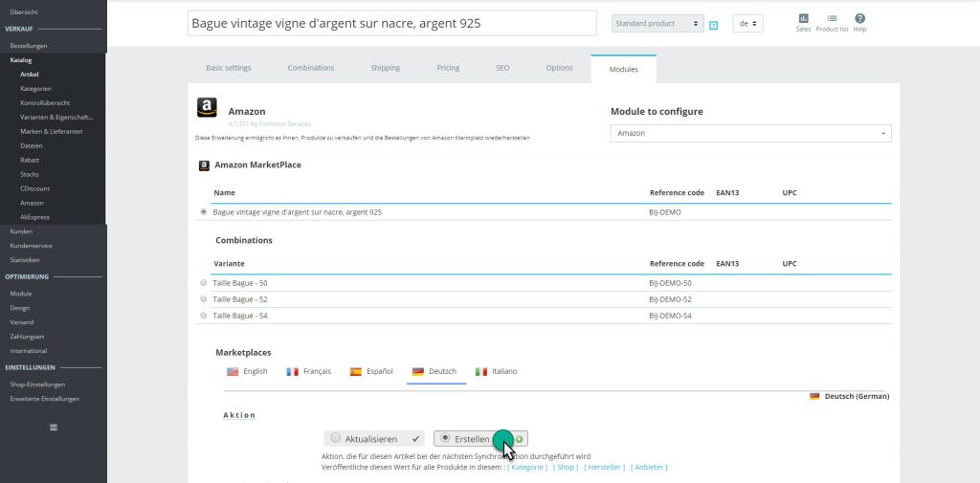Click the [ Kategorie ] link
980x483 pixels.
[527, 468]
